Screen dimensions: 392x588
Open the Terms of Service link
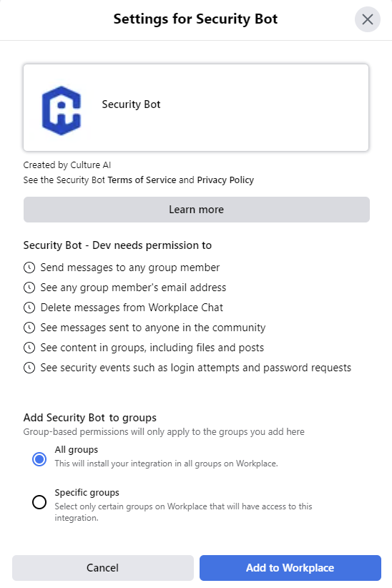coord(142,180)
